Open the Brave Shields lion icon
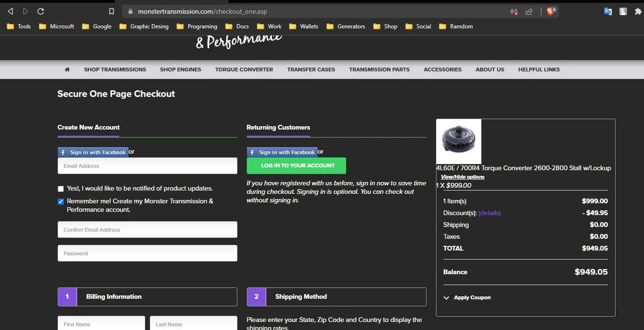This screenshot has width=644, height=330. click(x=551, y=11)
